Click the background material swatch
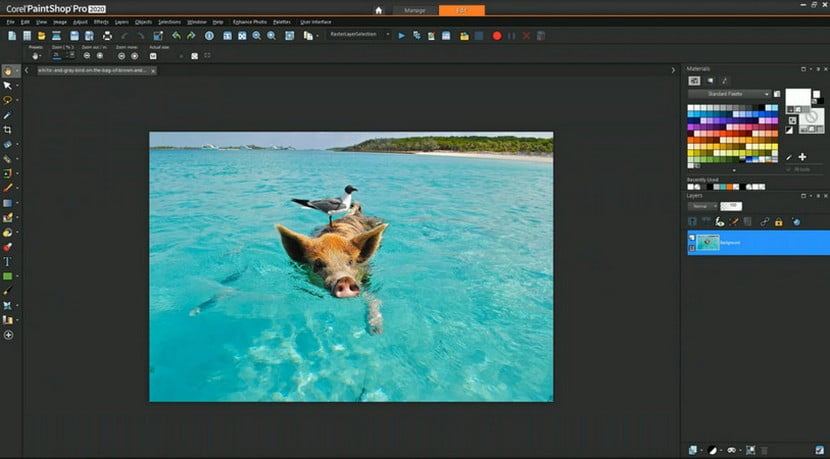830x459 pixels. [x=813, y=119]
